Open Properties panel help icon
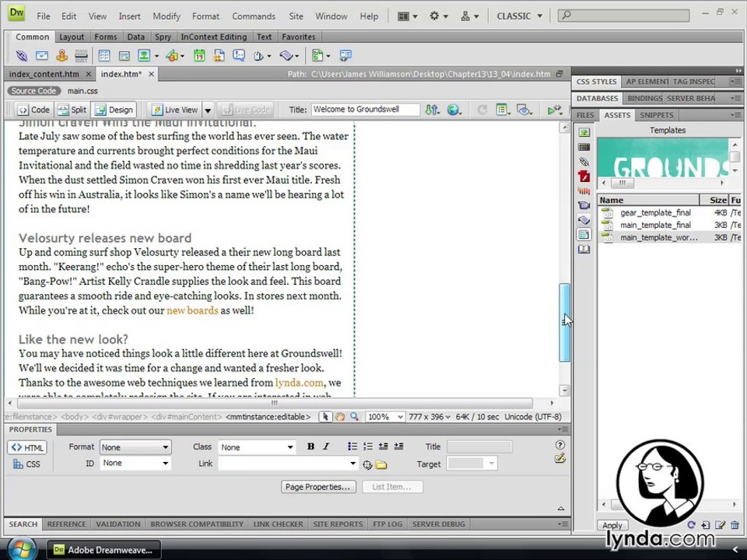Screen dimensions: 747x560 [x=560, y=445]
